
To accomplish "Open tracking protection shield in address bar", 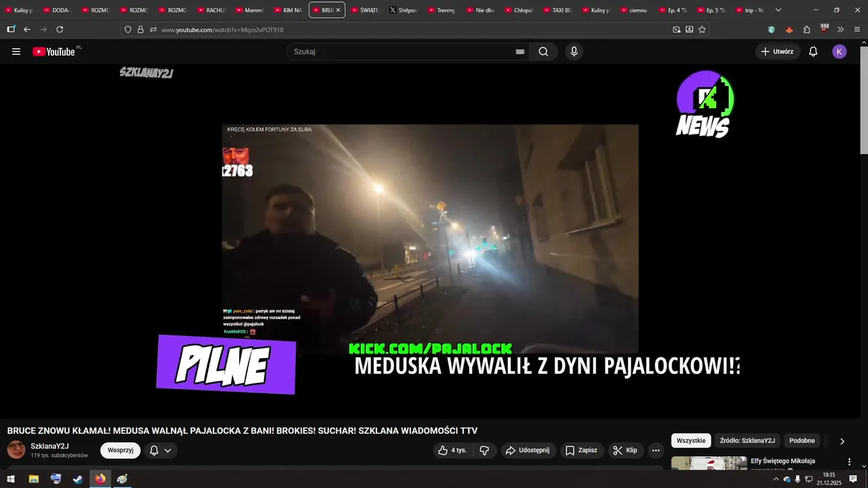I will click(128, 30).
